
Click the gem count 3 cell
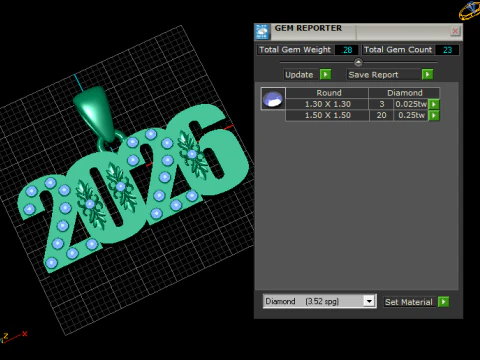pos(381,104)
